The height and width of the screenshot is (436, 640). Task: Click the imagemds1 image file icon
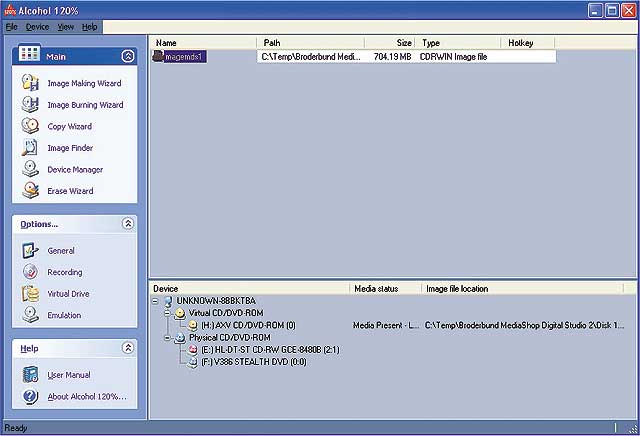coord(158,56)
